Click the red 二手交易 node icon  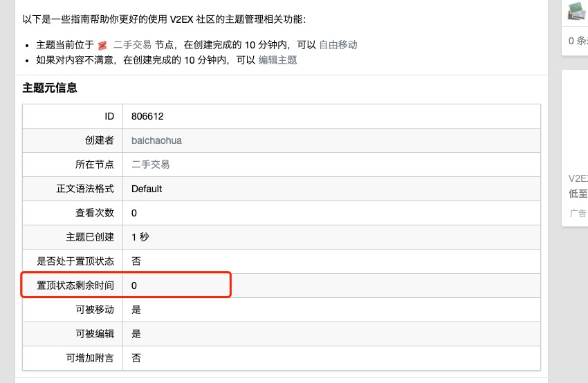[x=102, y=45]
